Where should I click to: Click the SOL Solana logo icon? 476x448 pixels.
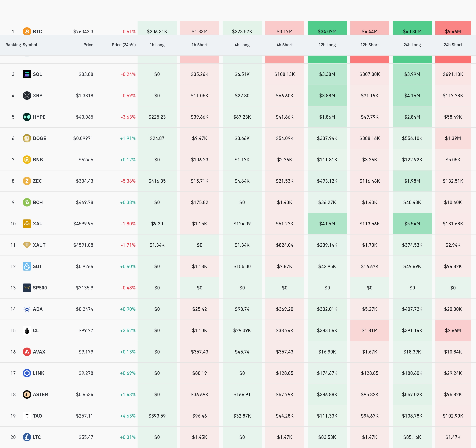pyautogui.click(x=27, y=74)
